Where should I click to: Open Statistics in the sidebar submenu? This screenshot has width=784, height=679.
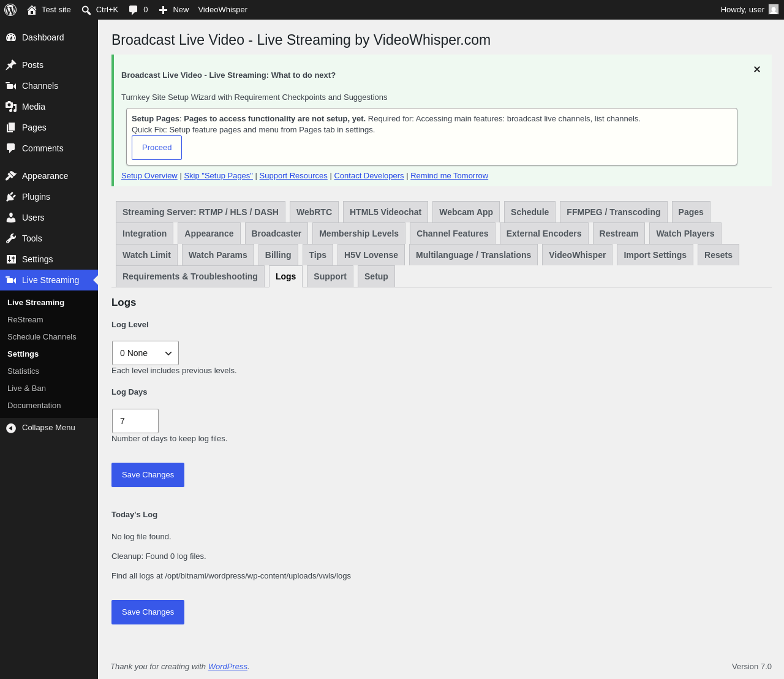pos(23,371)
